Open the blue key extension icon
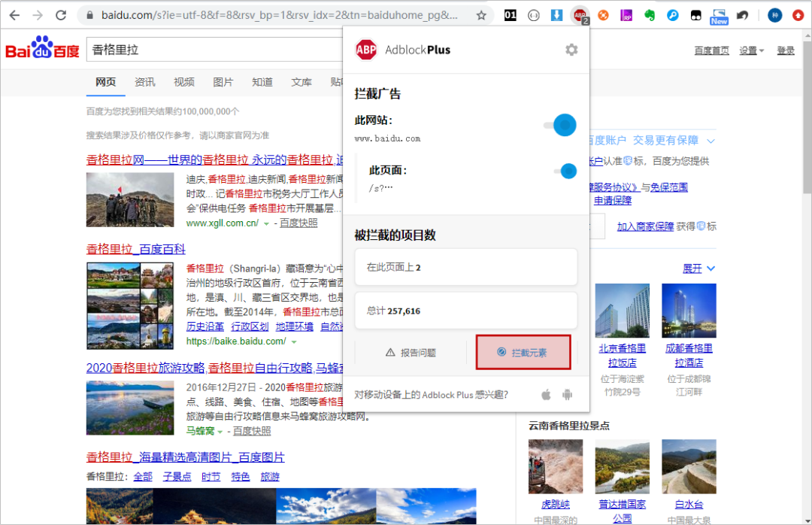 pos(673,15)
